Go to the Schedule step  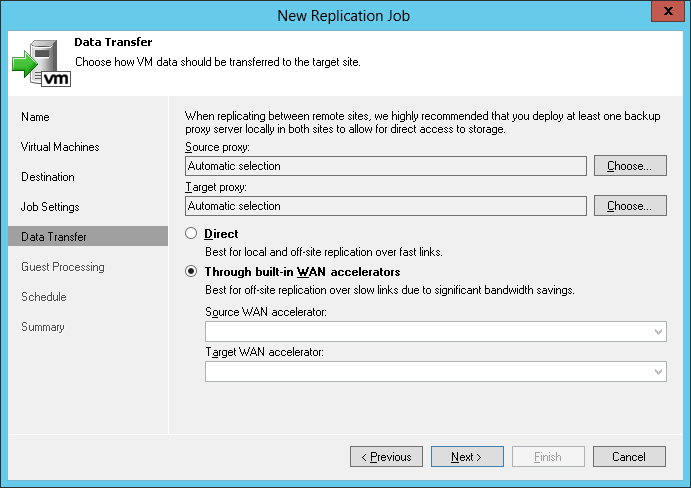pos(44,297)
